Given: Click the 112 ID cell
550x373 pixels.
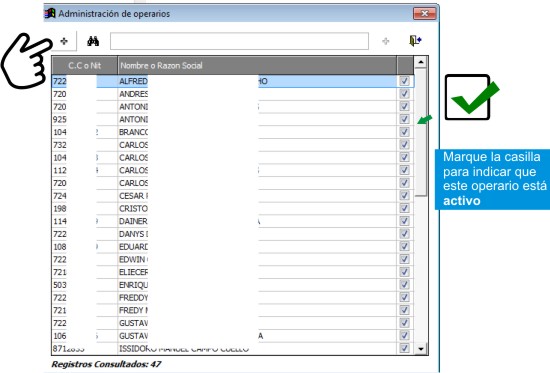Looking at the screenshot, I should pos(85,170).
